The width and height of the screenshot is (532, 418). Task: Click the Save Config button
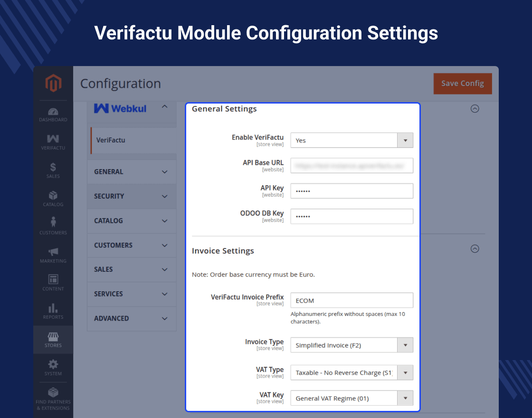tap(462, 84)
